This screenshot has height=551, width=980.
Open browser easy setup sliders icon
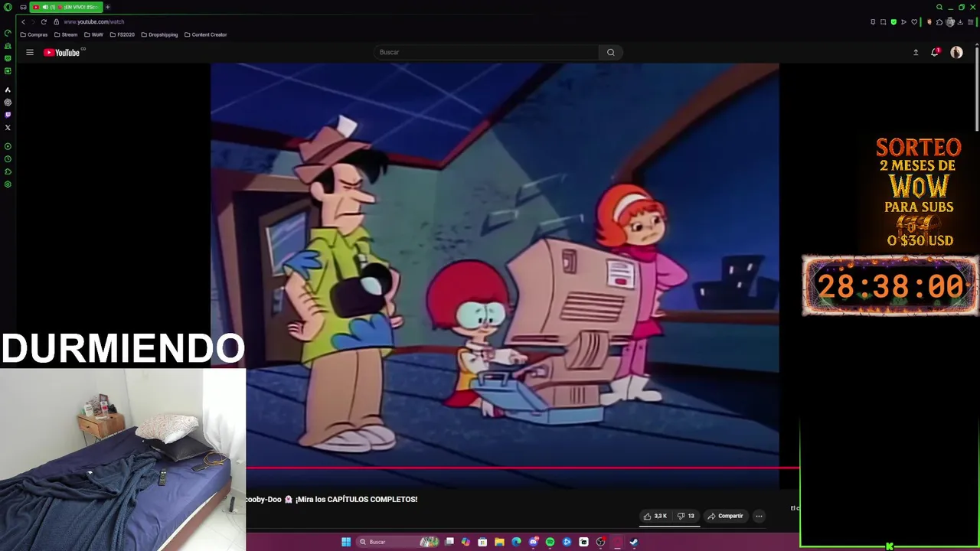coord(971,21)
